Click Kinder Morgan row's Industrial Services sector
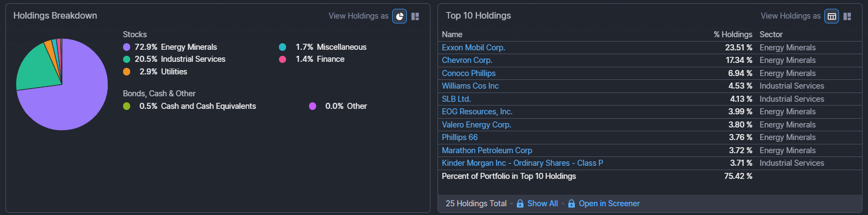This screenshot has height=215, width=868. pyautogui.click(x=792, y=163)
